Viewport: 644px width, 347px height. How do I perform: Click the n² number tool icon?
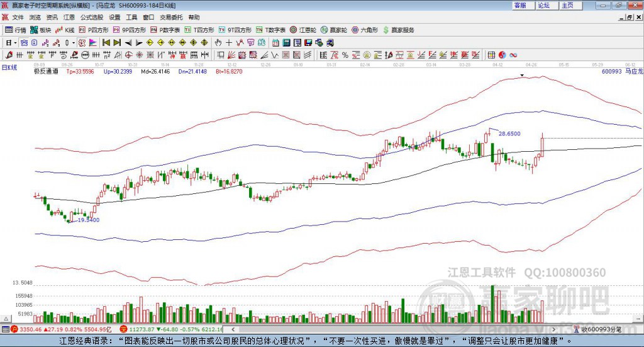(x=107, y=55)
